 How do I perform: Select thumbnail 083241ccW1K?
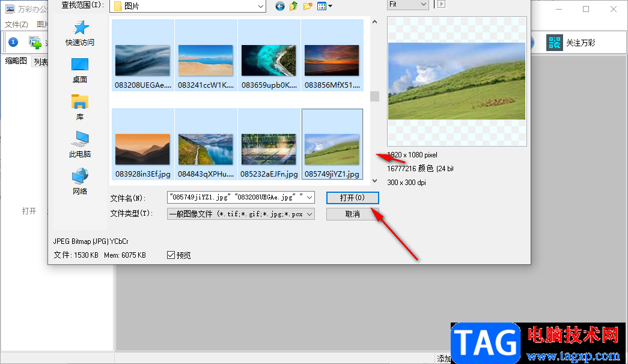(x=206, y=55)
